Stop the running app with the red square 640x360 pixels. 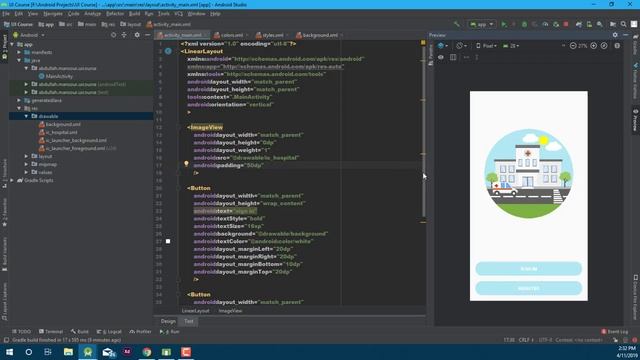click(x=566, y=24)
